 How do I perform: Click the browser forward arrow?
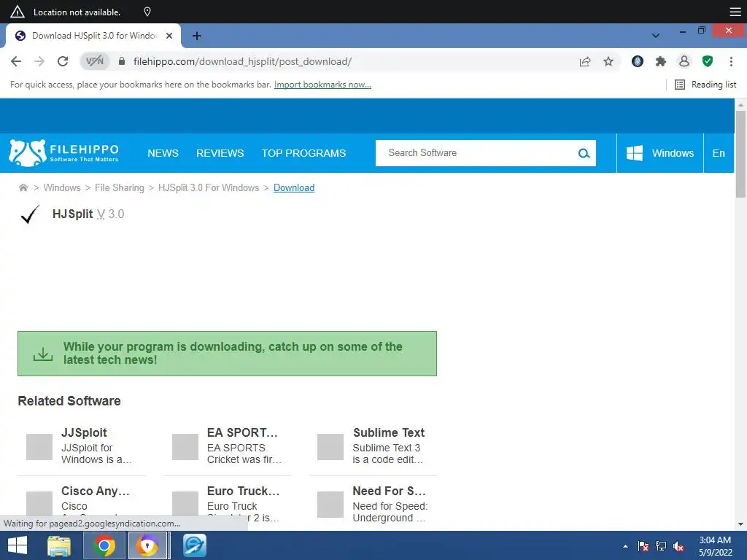(x=39, y=61)
